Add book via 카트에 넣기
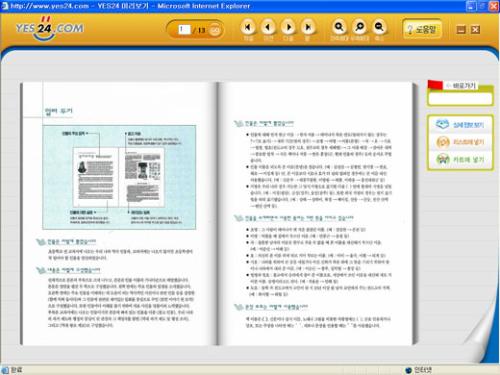This screenshot has width=500, height=375. coord(468,160)
